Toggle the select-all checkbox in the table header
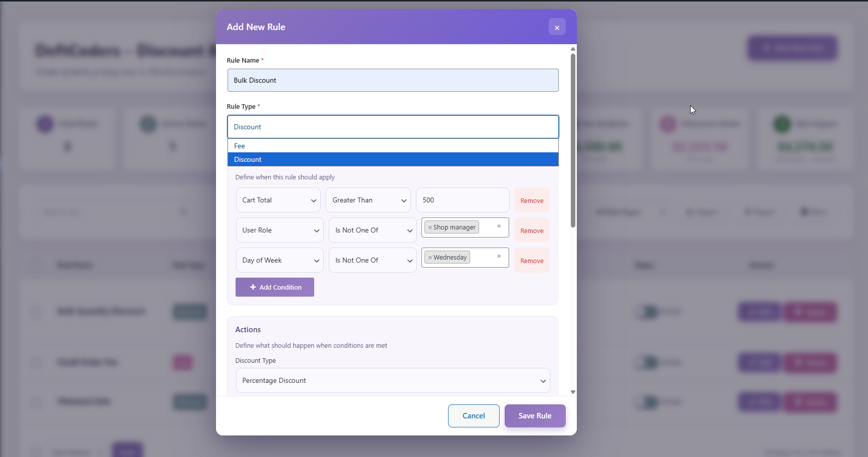The image size is (868, 457). (x=36, y=265)
